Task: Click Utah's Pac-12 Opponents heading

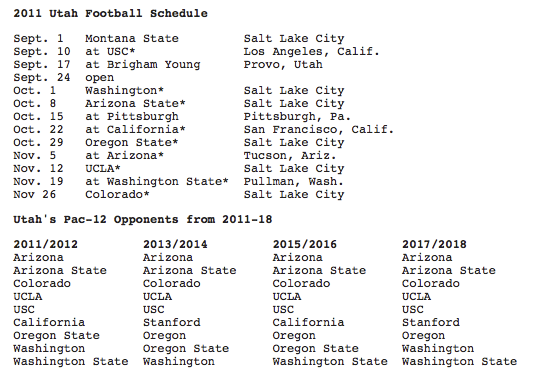Action: (142, 220)
